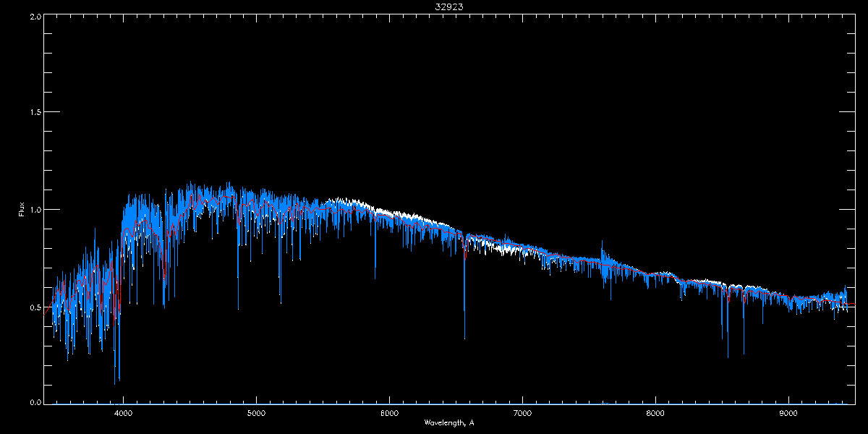Screen dimensions: 868x434
Task: Click the y-axis tick label 2.0
Action: coord(35,16)
